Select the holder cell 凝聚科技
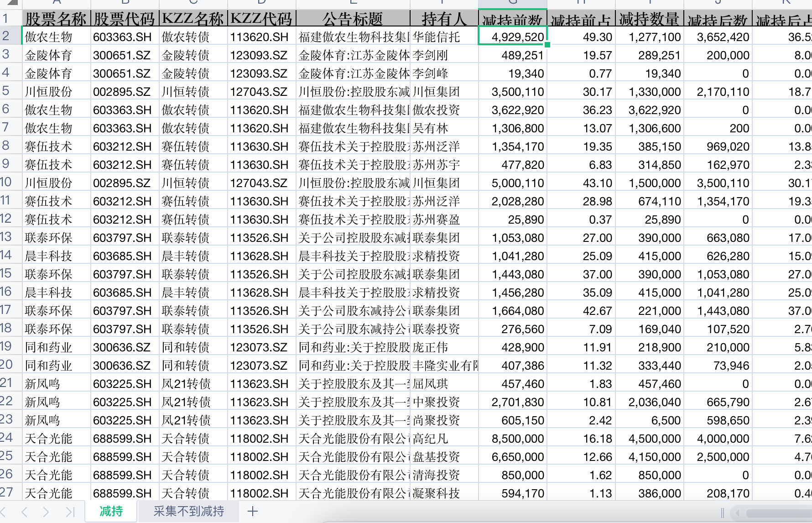 tap(444, 493)
